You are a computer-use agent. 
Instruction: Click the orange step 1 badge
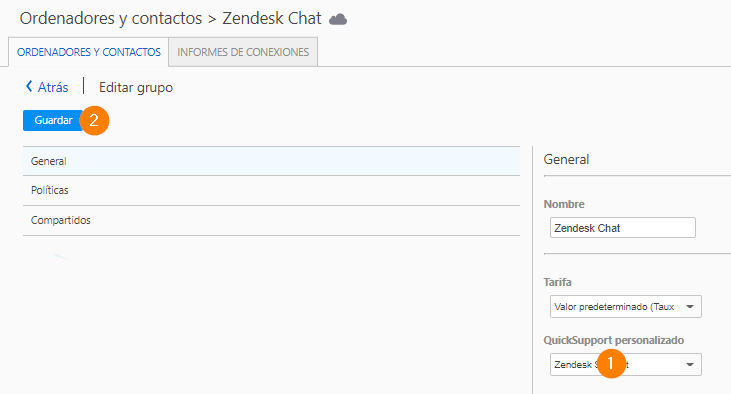click(x=611, y=363)
